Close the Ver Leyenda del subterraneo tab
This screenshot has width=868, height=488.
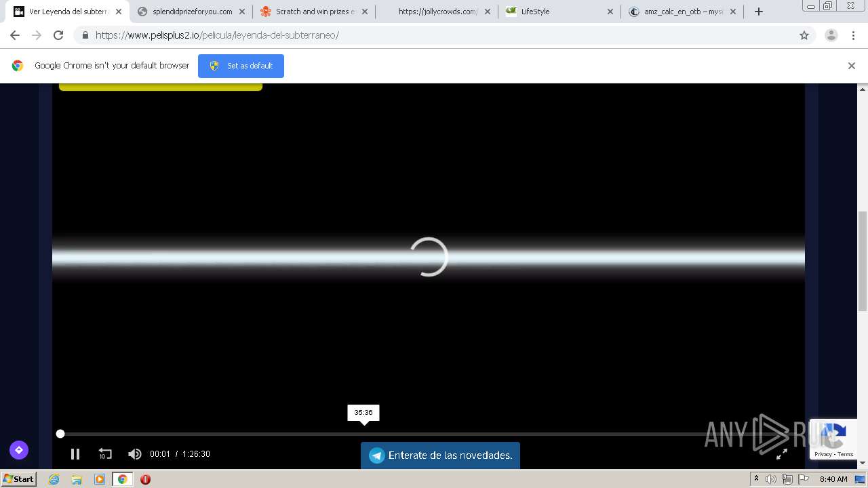click(119, 12)
